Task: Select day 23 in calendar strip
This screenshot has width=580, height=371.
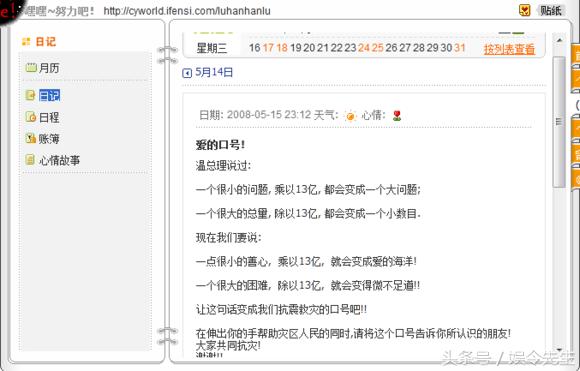Action: tap(350, 48)
